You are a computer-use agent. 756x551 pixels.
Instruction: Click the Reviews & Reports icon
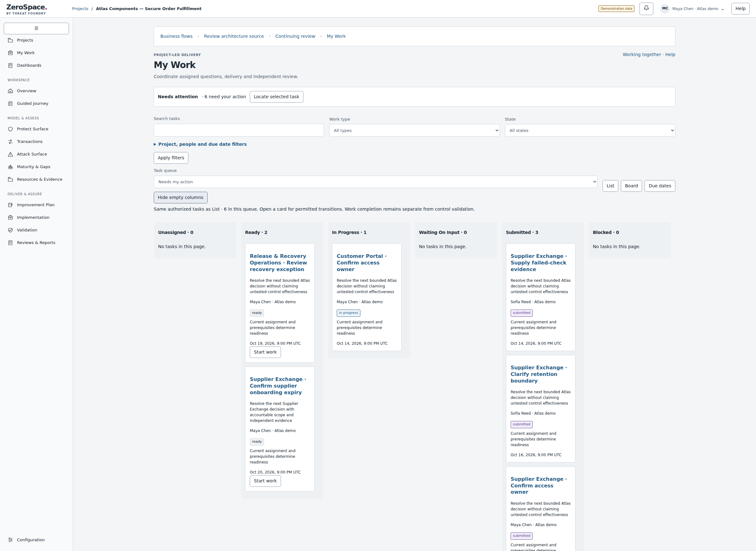(x=10, y=242)
